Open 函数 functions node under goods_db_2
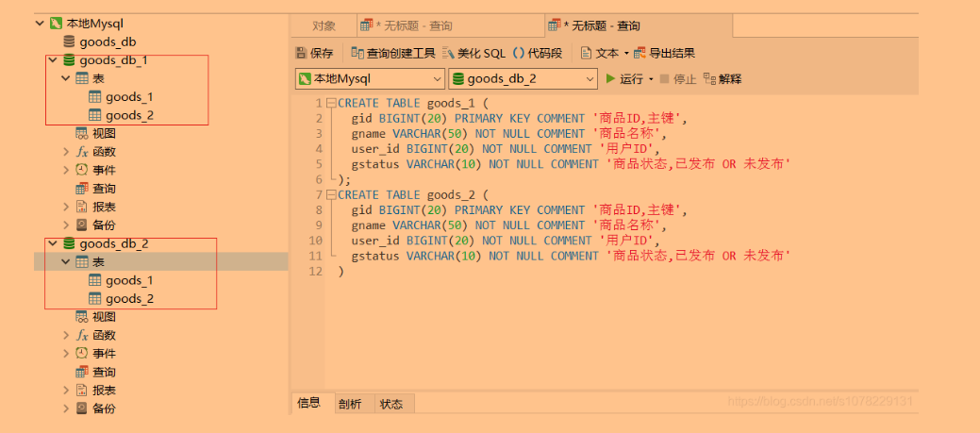Viewport: 980px width, 433px height. click(x=95, y=335)
